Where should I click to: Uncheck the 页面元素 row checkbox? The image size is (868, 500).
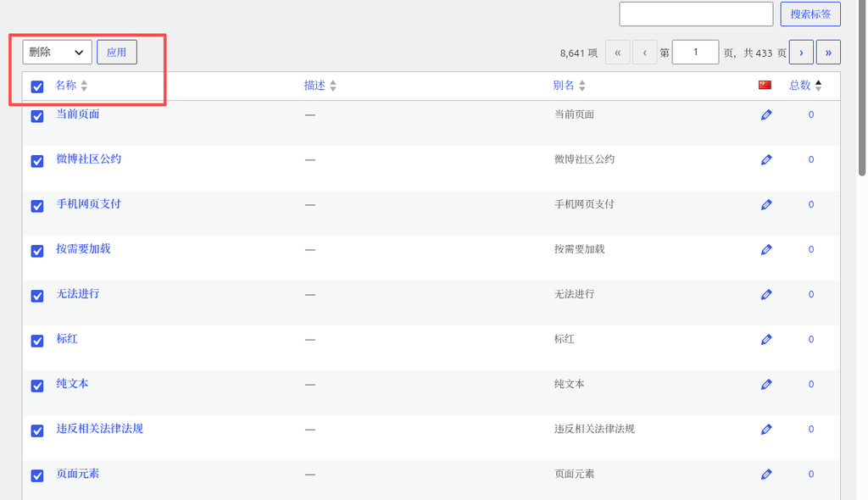point(37,475)
